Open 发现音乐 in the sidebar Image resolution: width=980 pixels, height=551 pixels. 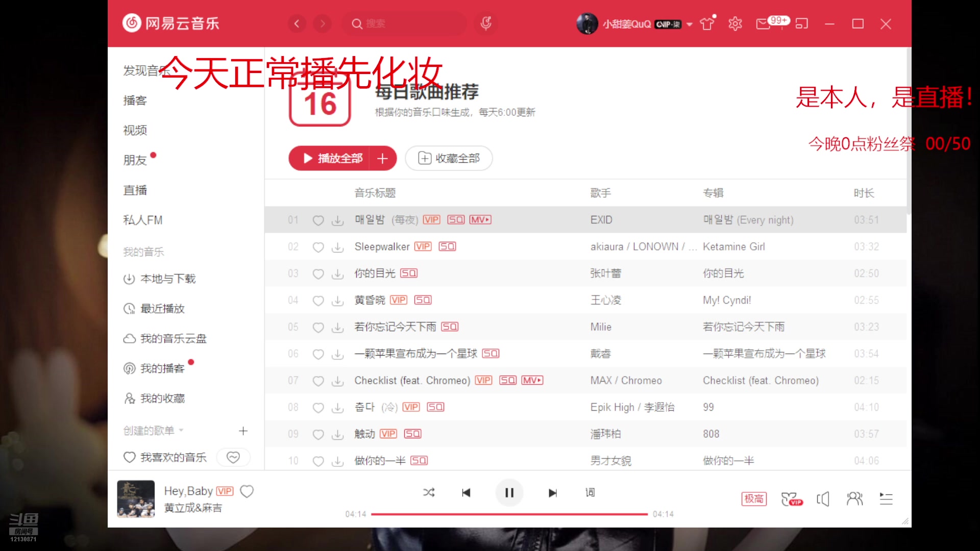coord(147,70)
